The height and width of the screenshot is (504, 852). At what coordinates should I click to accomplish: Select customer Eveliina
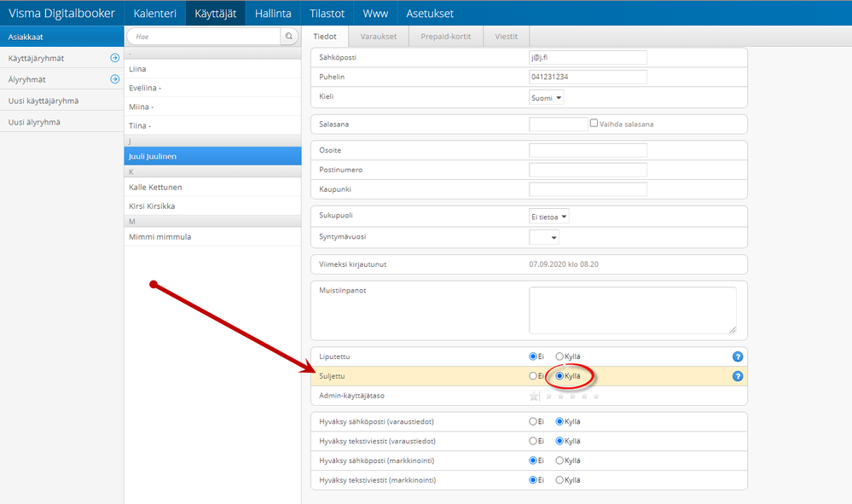pyautogui.click(x=212, y=88)
